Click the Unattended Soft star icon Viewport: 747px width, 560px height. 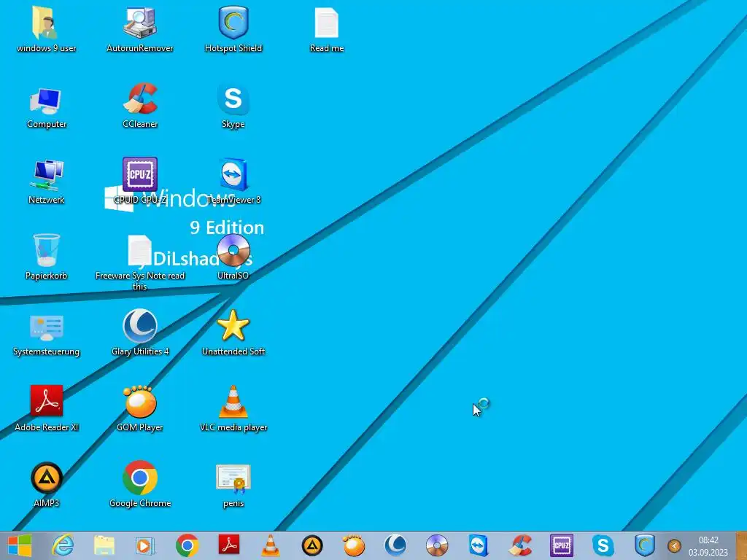(x=233, y=332)
